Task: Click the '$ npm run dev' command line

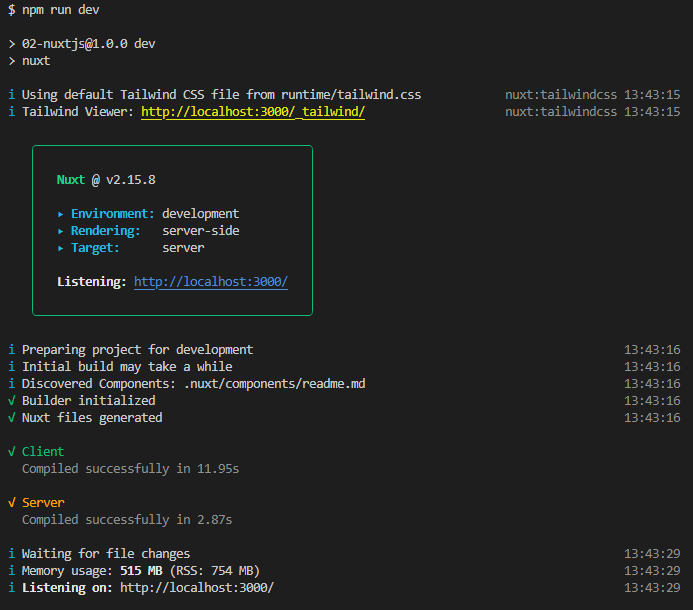Action: pyautogui.click(x=53, y=10)
